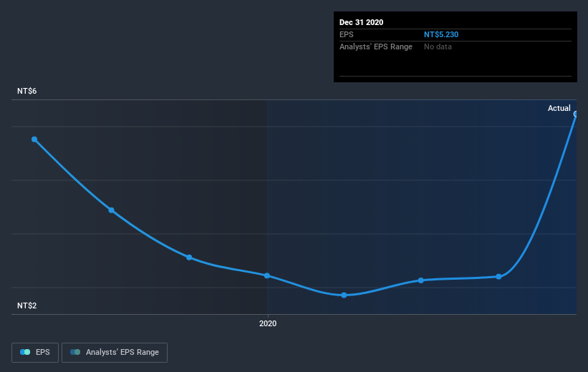This screenshot has height=372, width=588.
Task: Click the third EPS data point before 2020
Action: pos(189,258)
